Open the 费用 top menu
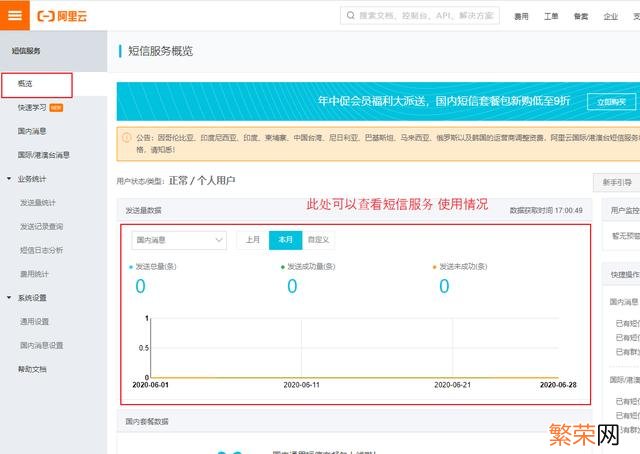The image size is (640, 454). click(x=521, y=16)
